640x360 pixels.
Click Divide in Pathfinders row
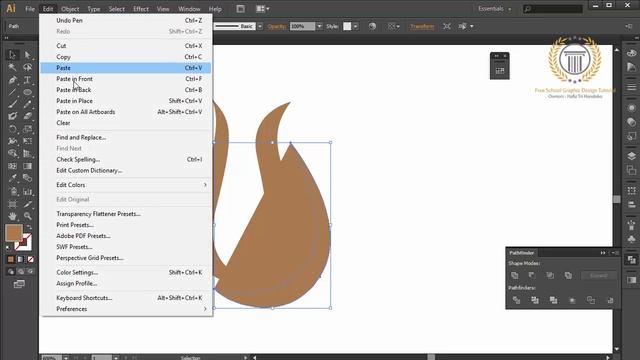tap(516, 300)
